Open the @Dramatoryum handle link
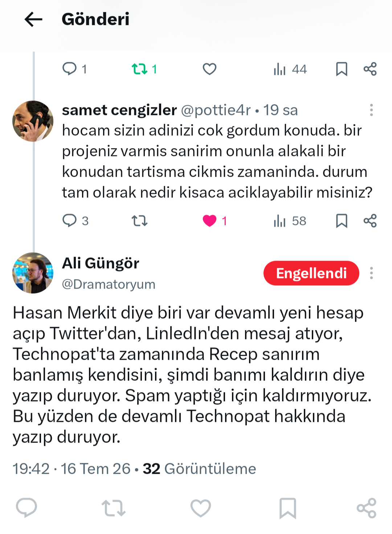 click(109, 284)
